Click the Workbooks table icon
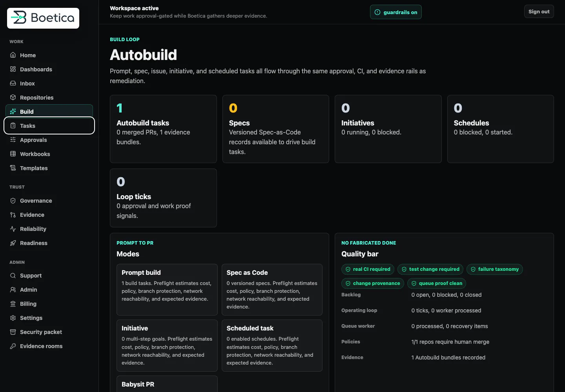565x392 pixels. [x=13, y=154]
